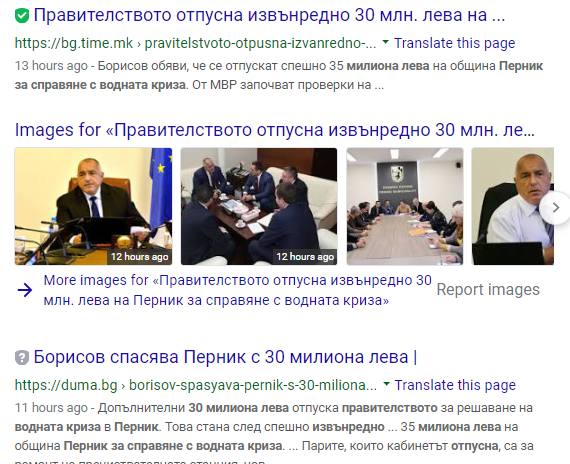Advance image carousel with right chevron
This screenshot has width=570, height=464.
point(555,208)
